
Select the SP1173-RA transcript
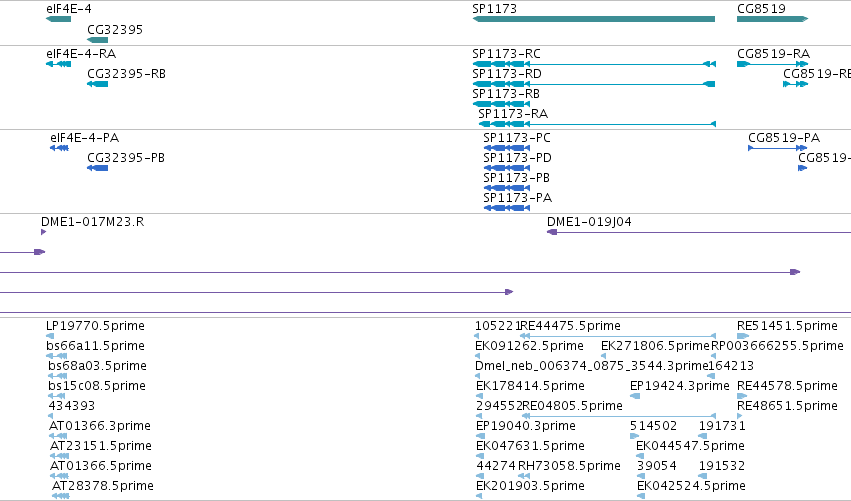pos(597,124)
